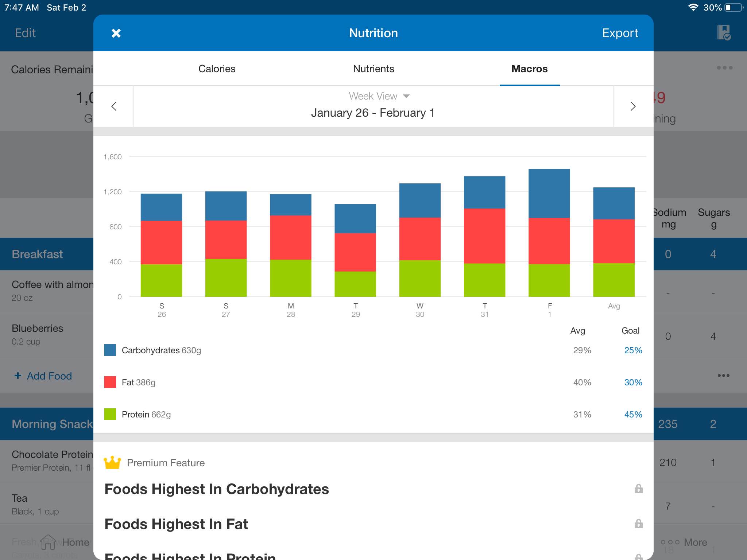Switch to the Nutrients tab
The image size is (747, 560).
point(373,69)
